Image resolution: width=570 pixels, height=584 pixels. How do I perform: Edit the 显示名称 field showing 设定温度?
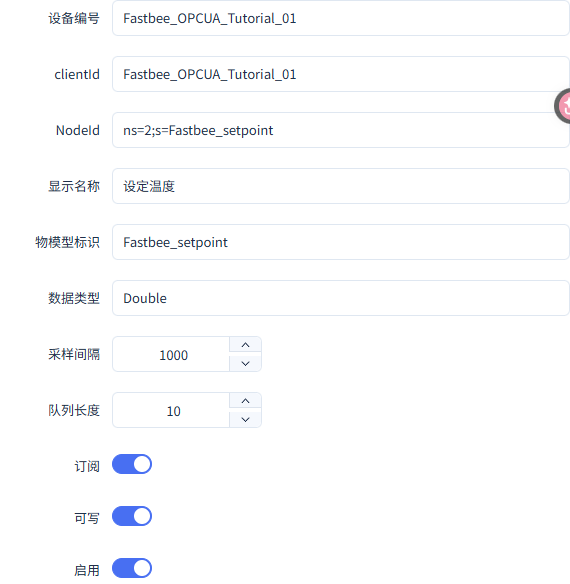tap(341, 186)
